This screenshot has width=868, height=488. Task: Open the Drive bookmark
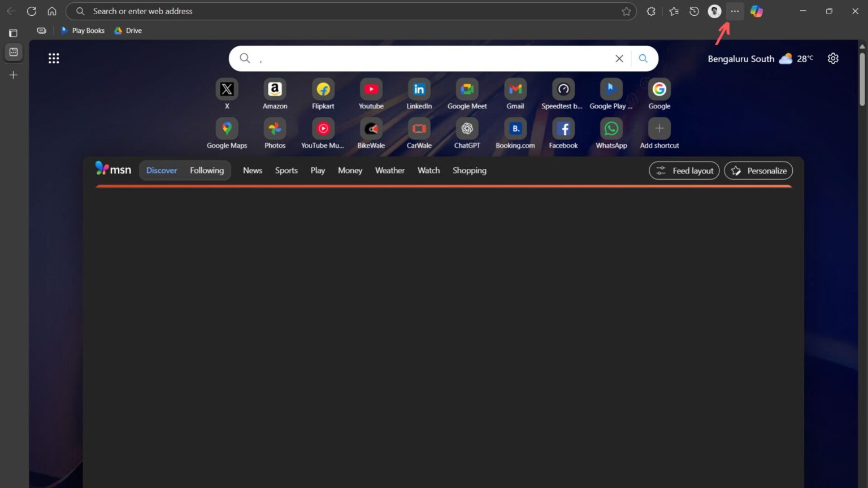click(x=128, y=30)
